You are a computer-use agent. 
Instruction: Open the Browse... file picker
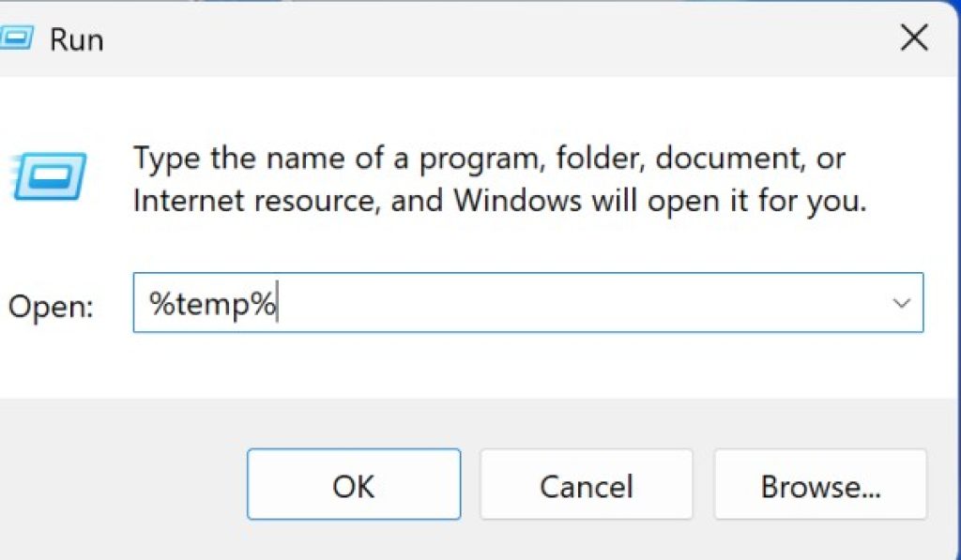click(819, 485)
